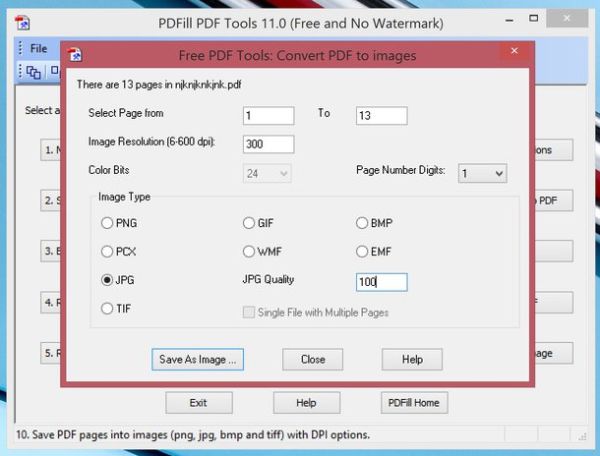Viewport: 600px width, 456px height.
Task: Click the Save As Image button
Action: click(197, 359)
